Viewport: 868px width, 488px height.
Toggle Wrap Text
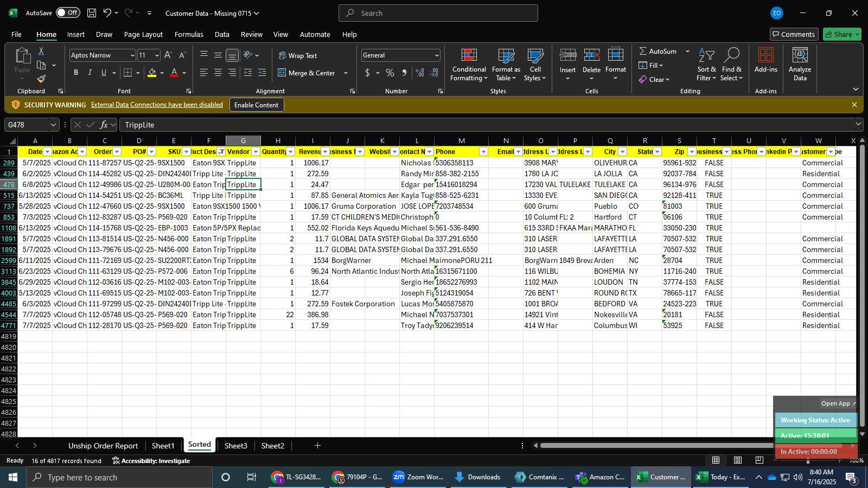coord(298,55)
